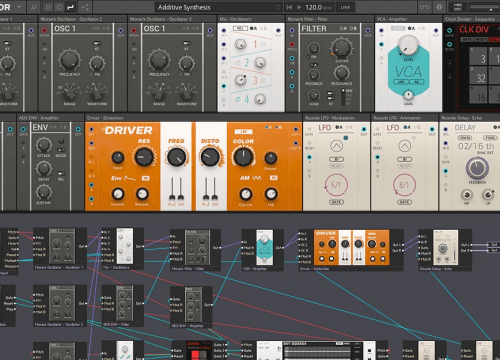Step presets with the arrows beside Additive Synthesis
Viewport: 500px width, 360px height.
pyautogui.click(x=278, y=7)
